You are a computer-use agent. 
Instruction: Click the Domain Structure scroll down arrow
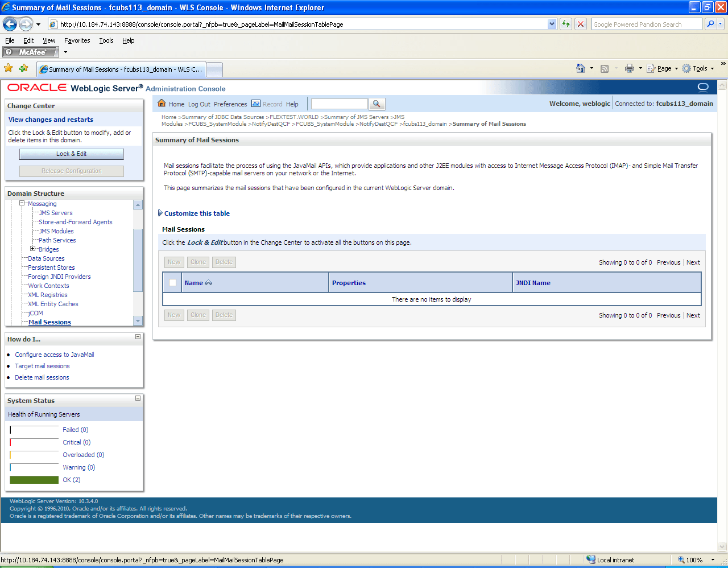pos(138,321)
